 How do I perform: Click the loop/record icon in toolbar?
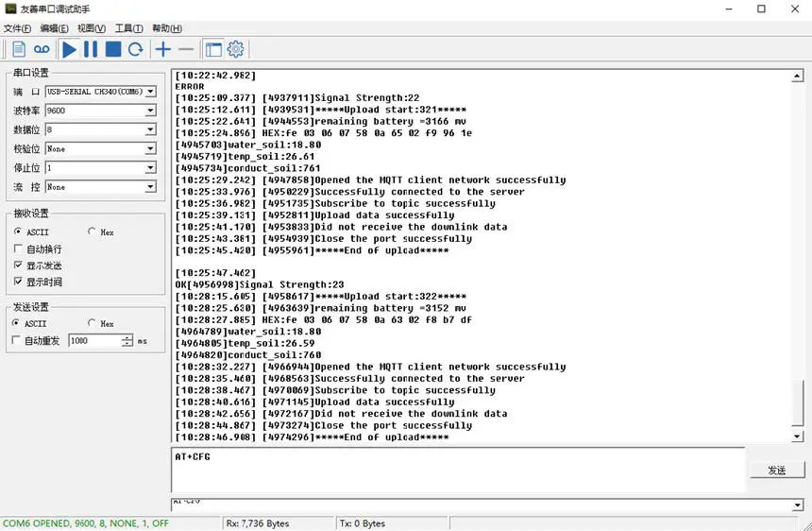point(42,49)
